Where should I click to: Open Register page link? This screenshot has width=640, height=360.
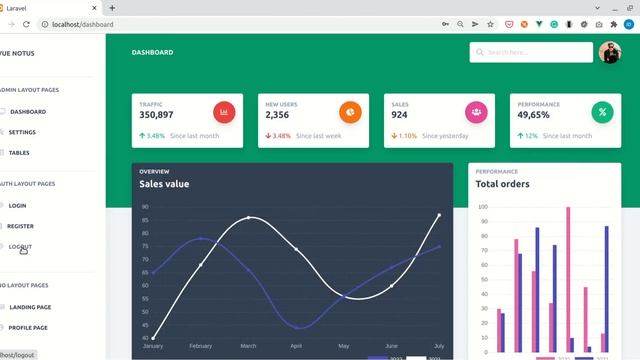[20, 226]
